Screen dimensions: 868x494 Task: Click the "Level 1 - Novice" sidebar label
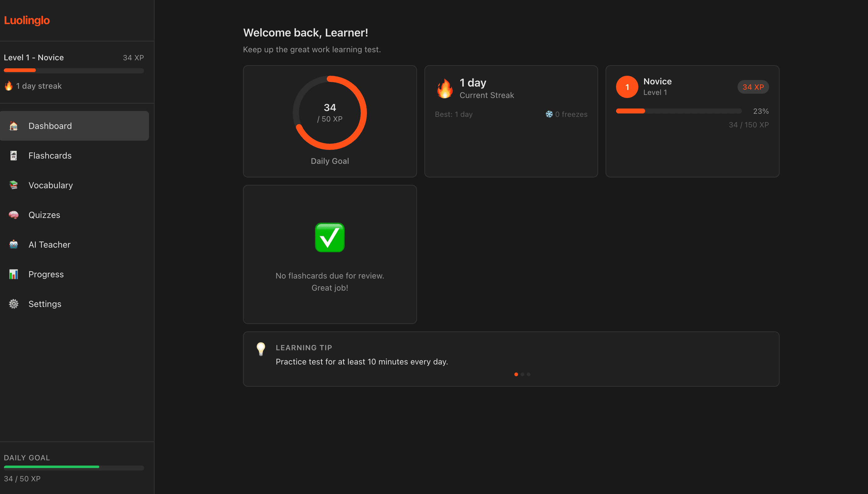click(34, 58)
